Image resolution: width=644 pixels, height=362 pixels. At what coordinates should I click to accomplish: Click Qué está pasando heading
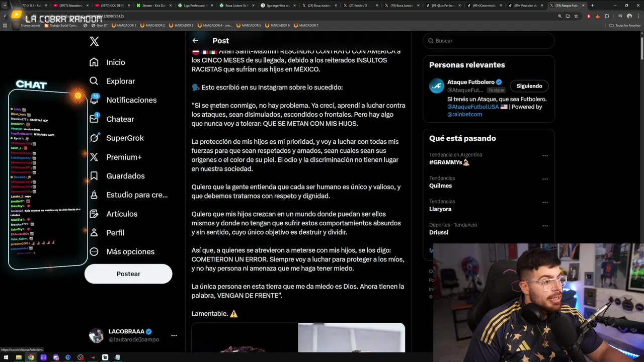(462, 138)
